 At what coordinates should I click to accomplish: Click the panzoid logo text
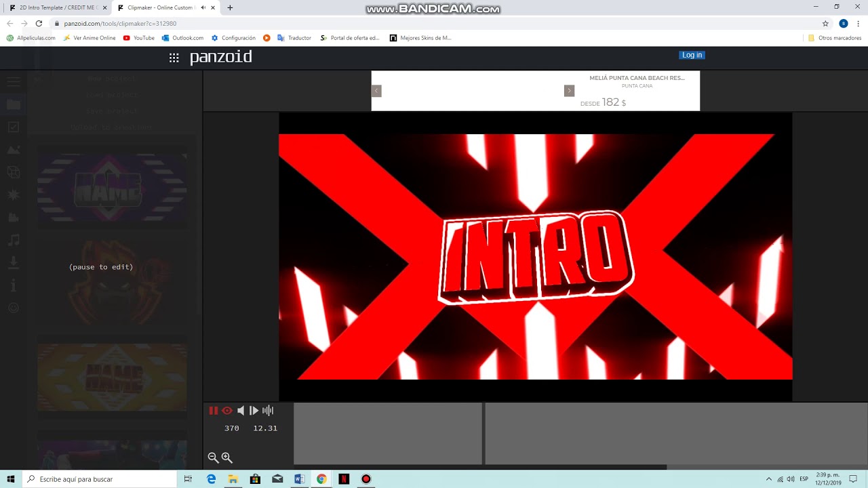220,57
